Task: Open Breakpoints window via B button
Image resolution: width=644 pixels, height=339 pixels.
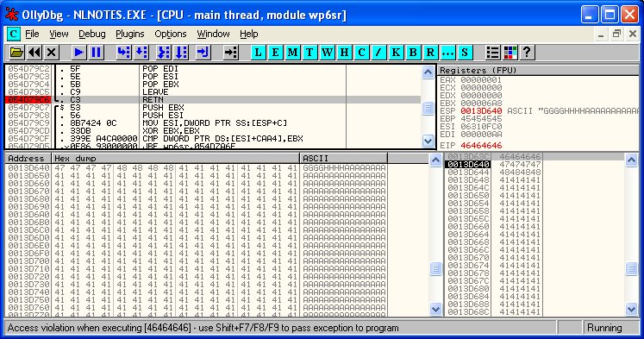Action: tap(413, 52)
